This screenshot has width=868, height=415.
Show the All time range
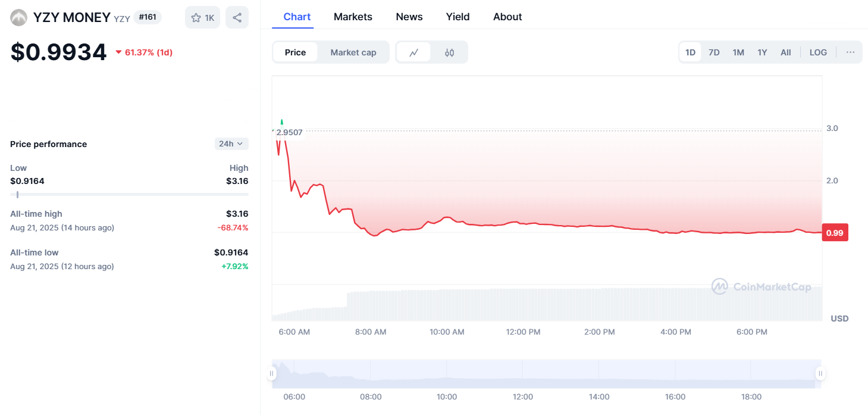[785, 52]
